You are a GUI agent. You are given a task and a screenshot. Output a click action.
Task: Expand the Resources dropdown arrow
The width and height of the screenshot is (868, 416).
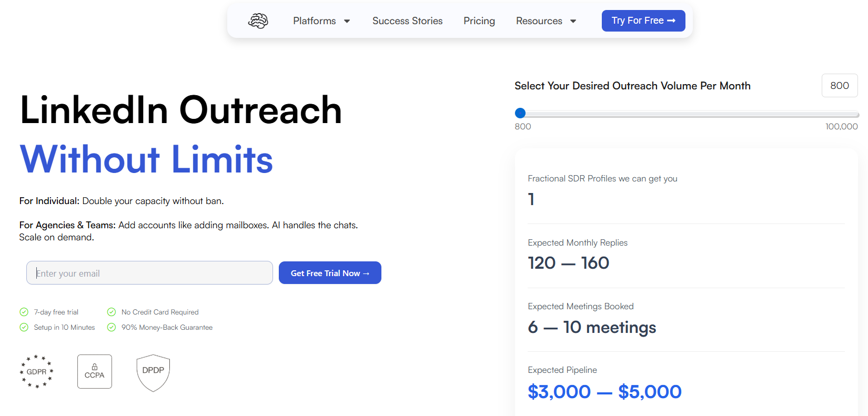[573, 21]
